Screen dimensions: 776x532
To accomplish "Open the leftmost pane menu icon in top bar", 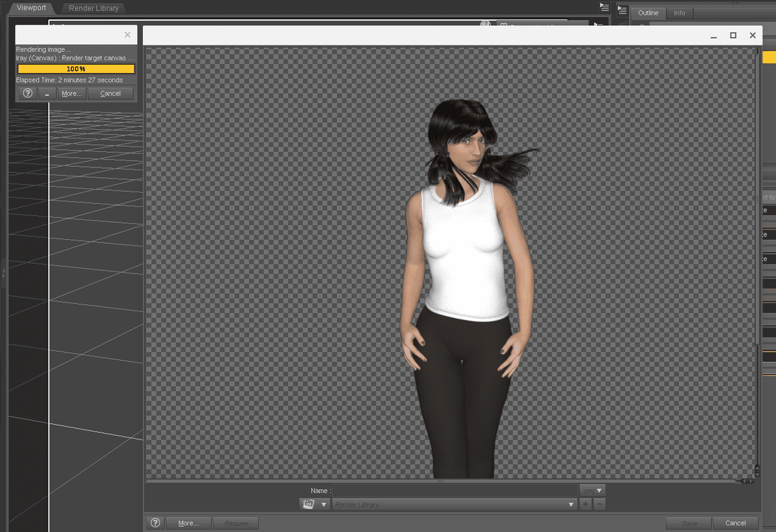I will click(605, 7).
